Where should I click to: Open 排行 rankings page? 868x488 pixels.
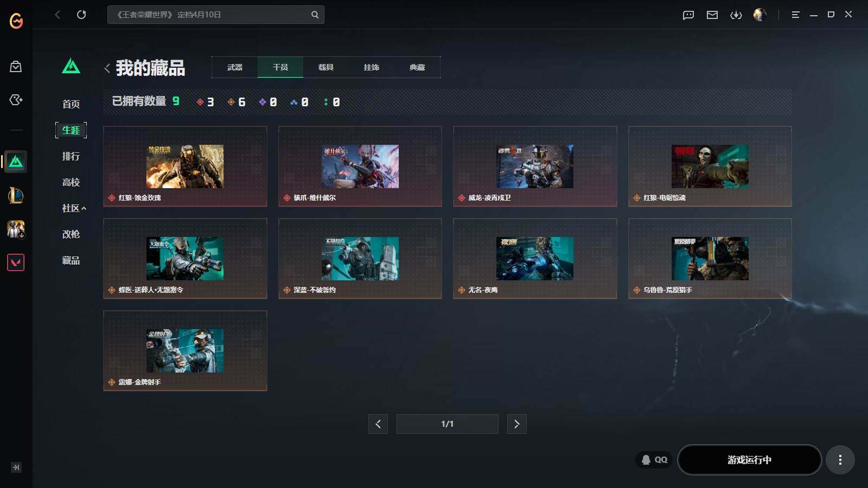coord(71,156)
